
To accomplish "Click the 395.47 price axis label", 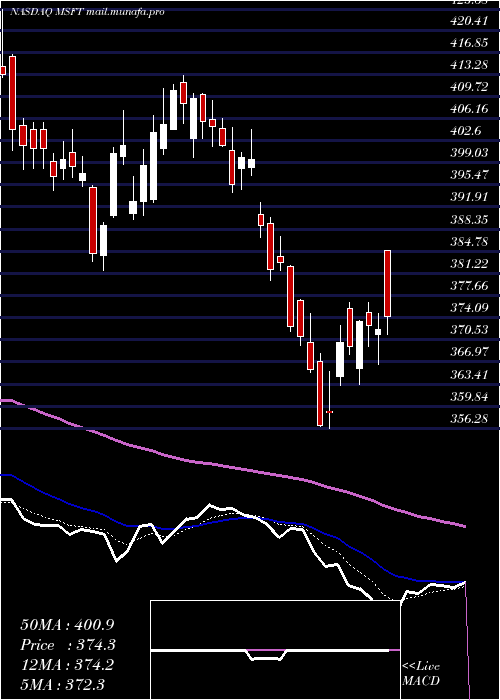I will [470, 175].
